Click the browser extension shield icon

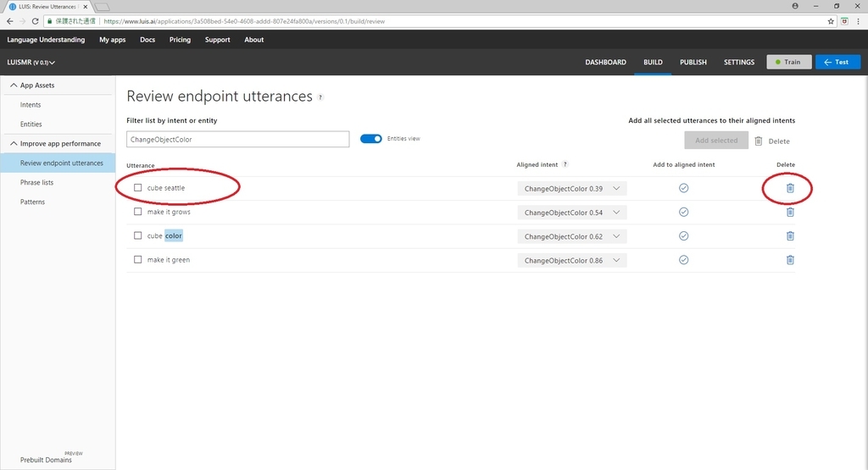[x=844, y=21]
